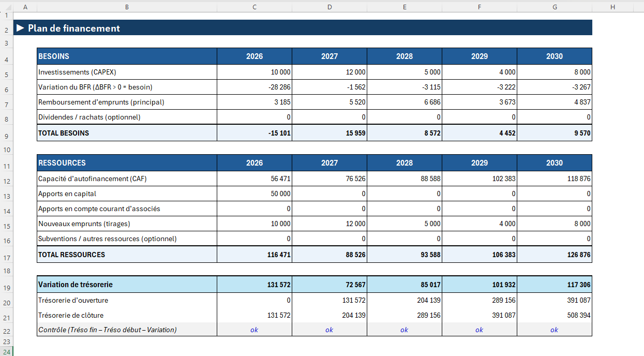Click the Plan de financement title banner

(x=303, y=28)
